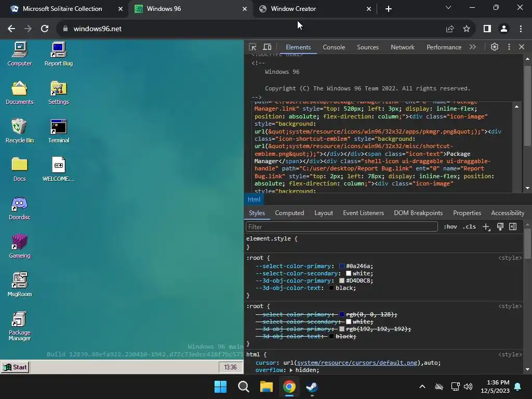This screenshot has height=399, width=532.
Task: Click the styles Filter input field
Action: pos(342,227)
